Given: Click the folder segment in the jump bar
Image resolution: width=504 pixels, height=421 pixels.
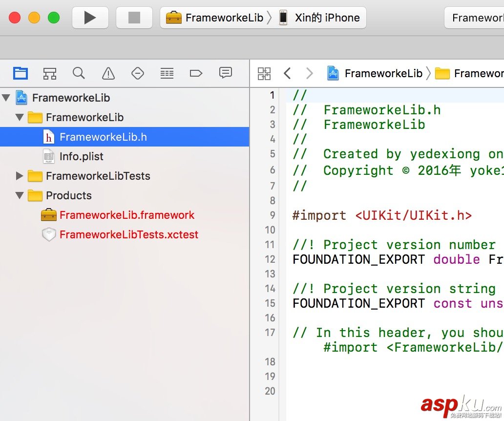Looking at the screenshot, I should click(469, 74).
